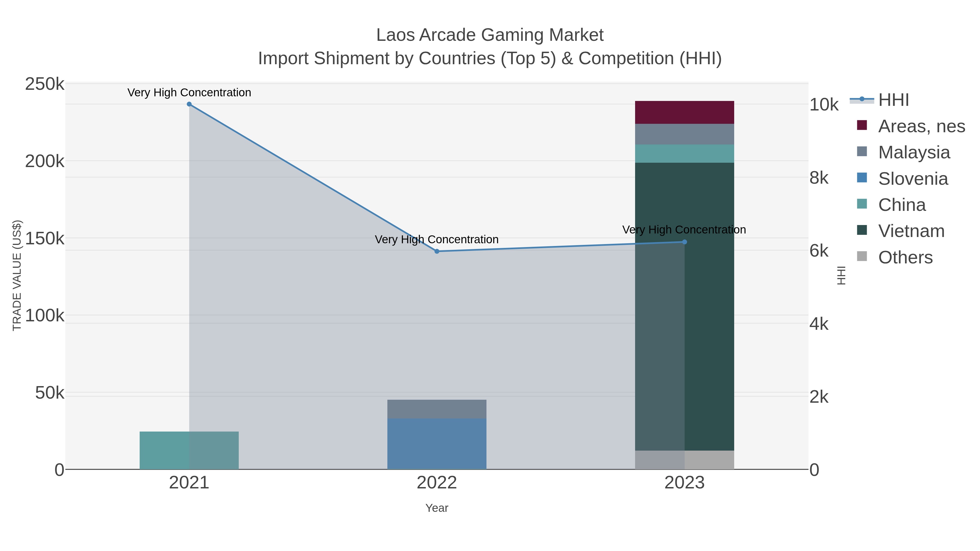
Task: Click the Import Shipment by Countries subtitle
Action: pos(490,59)
